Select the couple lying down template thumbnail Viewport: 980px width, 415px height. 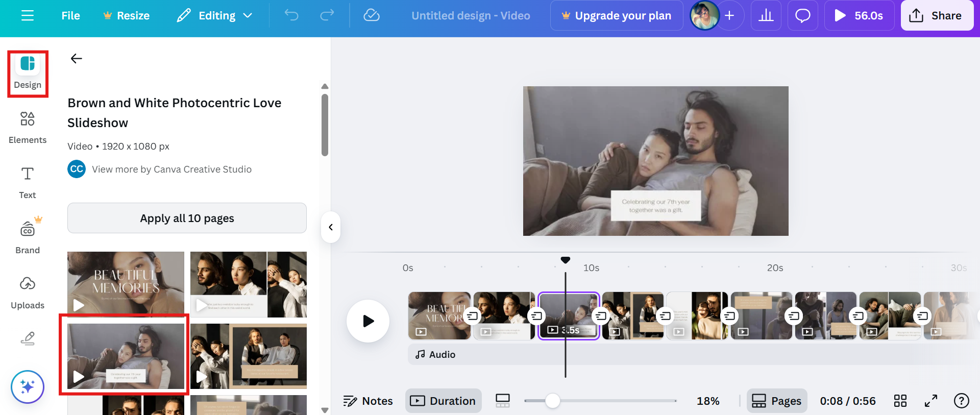(x=126, y=356)
